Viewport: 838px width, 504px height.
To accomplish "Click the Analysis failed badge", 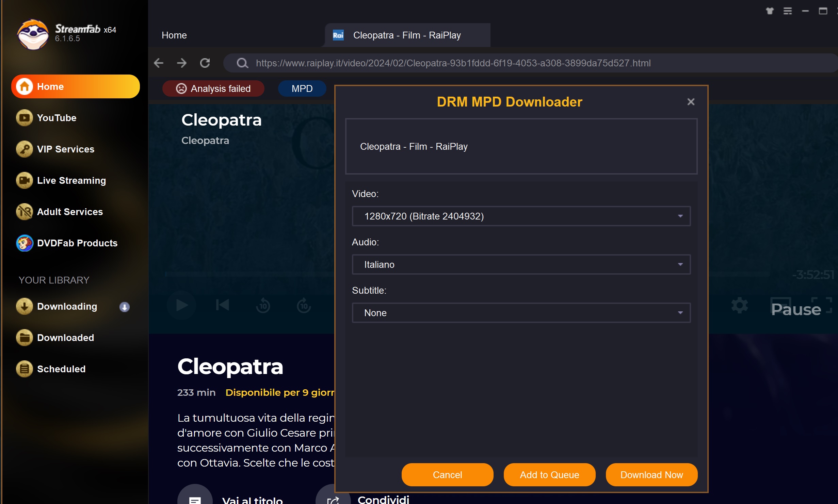I will (213, 88).
